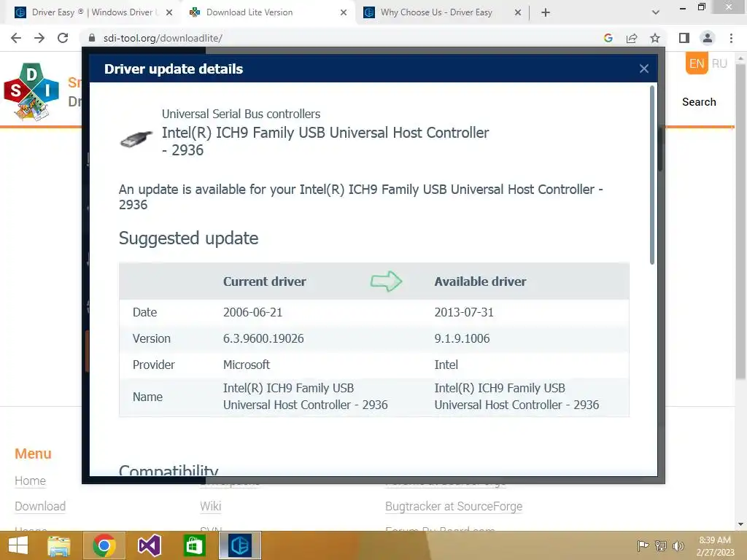Open Chrome's three-dot menu
The height and width of the screenshot is (560, 747).
pos(731,38)
